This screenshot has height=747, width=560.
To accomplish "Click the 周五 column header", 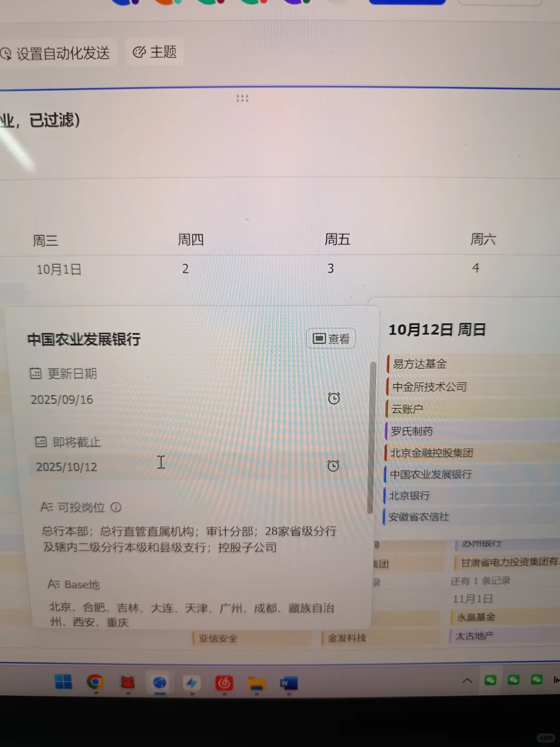I will tap(338, 239).
